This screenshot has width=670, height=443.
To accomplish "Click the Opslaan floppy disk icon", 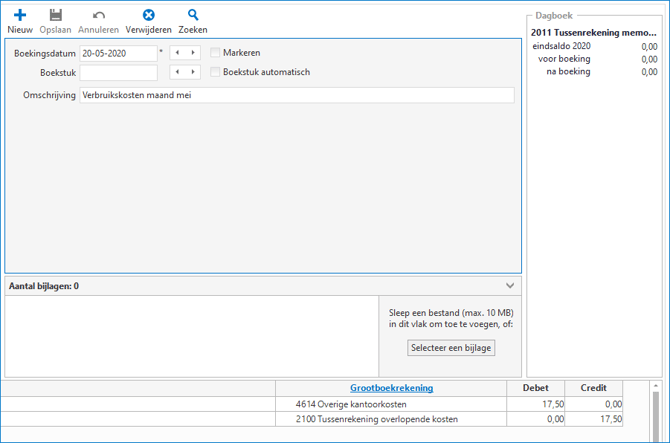I will [56, 16].
